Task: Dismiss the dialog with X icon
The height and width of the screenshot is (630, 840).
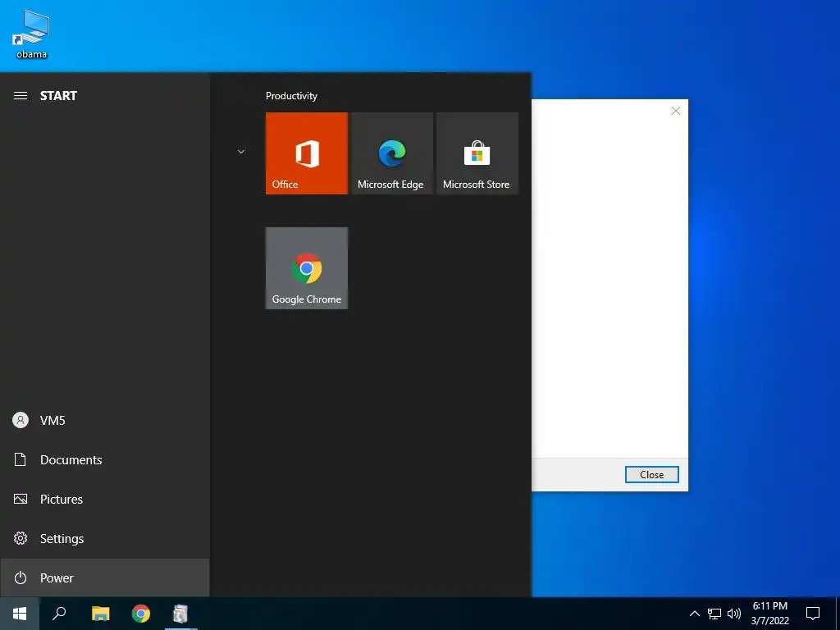Action: point(676,111)
